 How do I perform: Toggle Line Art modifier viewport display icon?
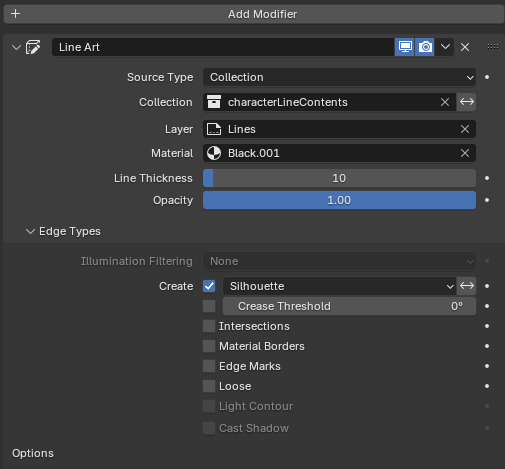pyautogui.click(x=405, y=47)
